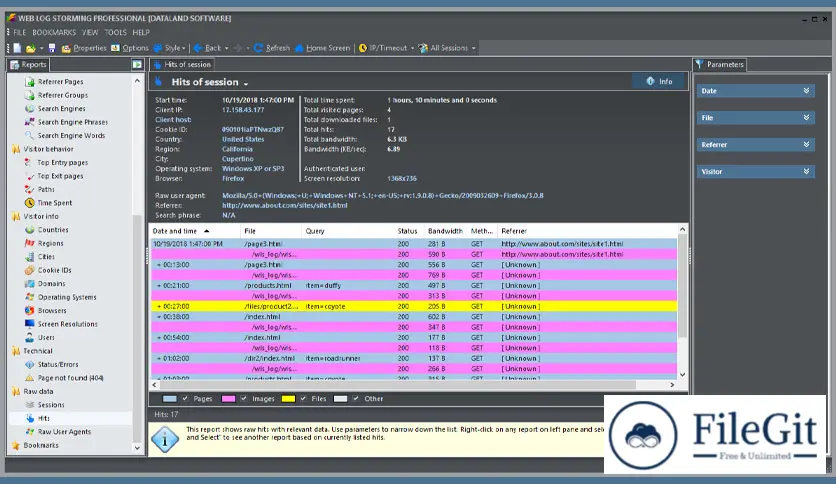
Task: Click the Status/Errors report icon
Action: 30,365
